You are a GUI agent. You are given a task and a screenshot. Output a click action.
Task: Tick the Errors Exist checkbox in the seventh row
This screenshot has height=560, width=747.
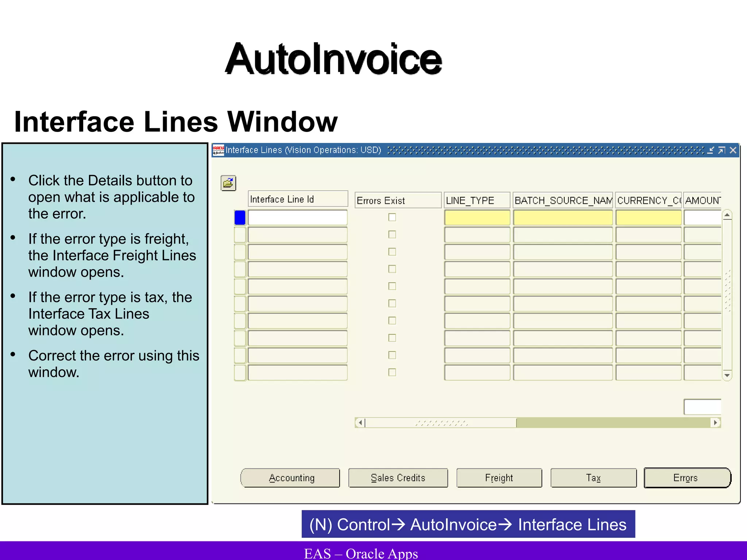[392, 320]
